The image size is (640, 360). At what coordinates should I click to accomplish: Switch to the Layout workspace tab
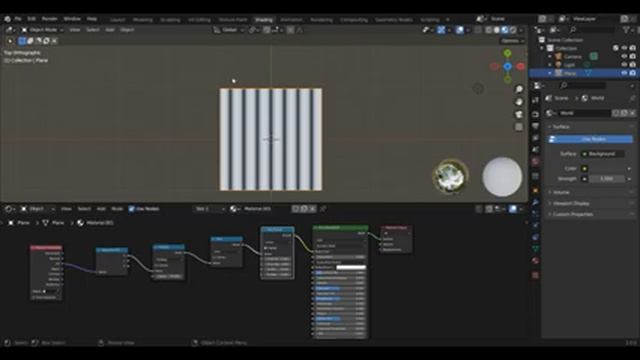(x=118, y=20)
